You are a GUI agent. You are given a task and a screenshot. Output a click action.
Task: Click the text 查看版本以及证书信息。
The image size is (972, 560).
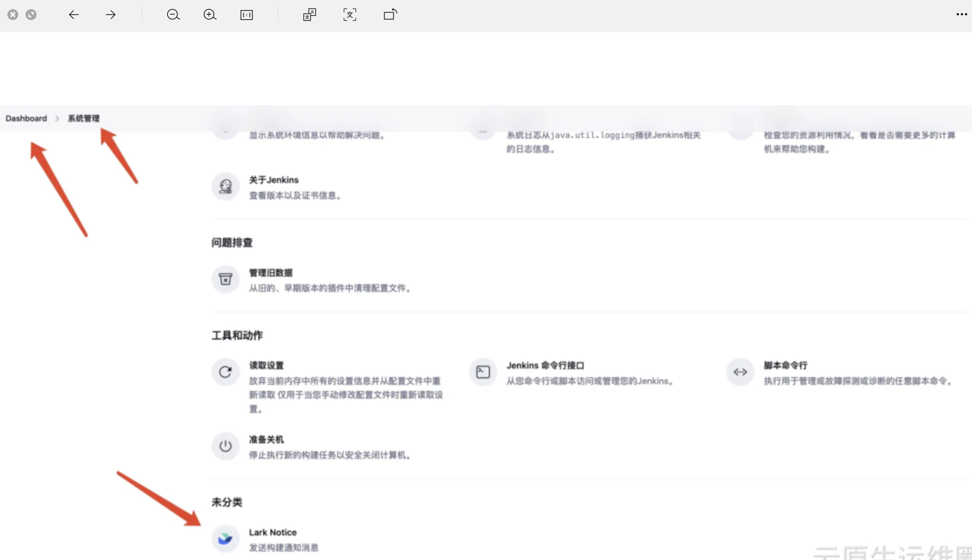coord(296,195)
